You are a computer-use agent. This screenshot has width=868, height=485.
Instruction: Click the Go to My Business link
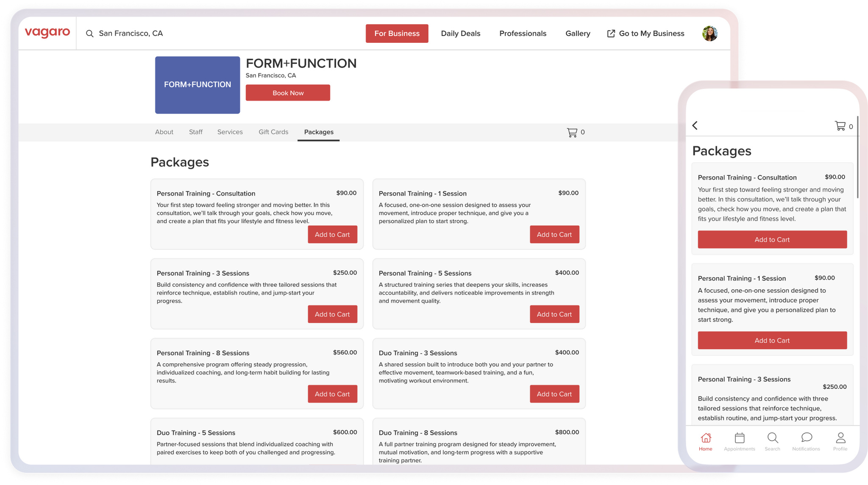coord(652,33)
